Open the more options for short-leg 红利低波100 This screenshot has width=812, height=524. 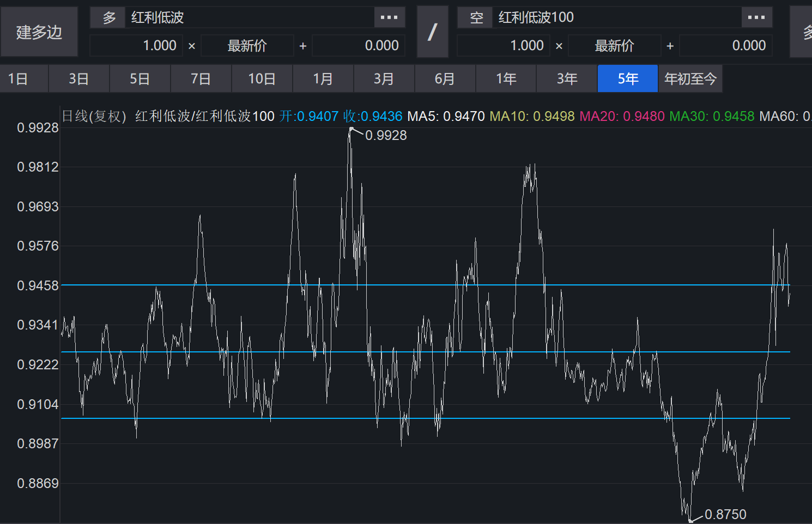pos(756,17)
